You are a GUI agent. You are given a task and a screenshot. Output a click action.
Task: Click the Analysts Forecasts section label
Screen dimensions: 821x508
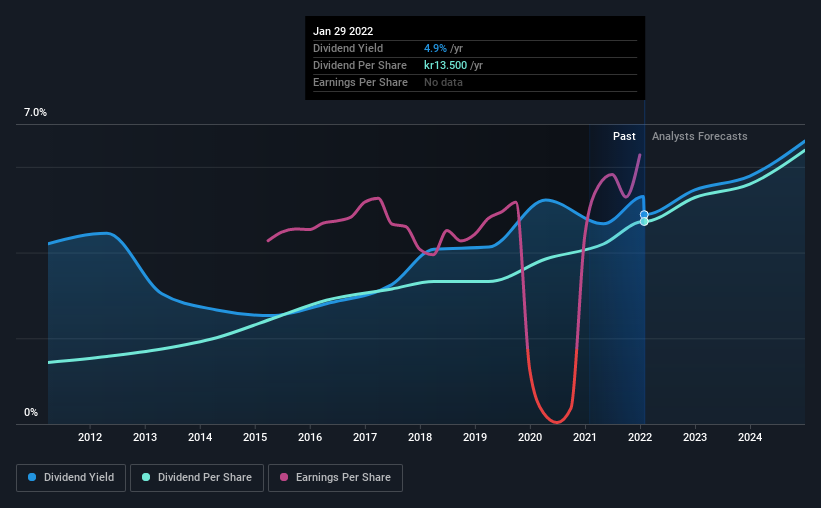pos(700,136)
